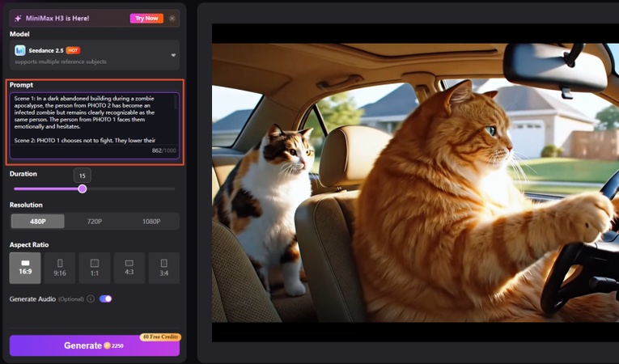Image resolution: width=619 pixels, height=364 pixels.
Task: Choose the 3:4 aspect ratio
Action: pyautogui.click(x=163, y=268)
